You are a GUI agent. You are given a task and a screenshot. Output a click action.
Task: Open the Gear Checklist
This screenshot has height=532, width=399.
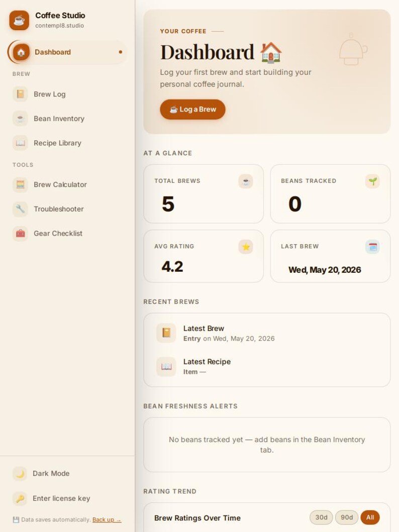(67, 234)
